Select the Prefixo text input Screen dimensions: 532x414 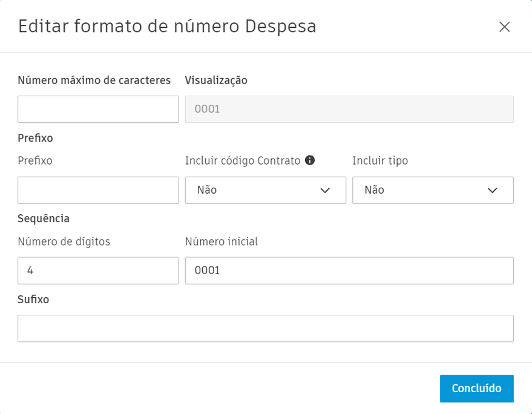click(x=97, y=190)
